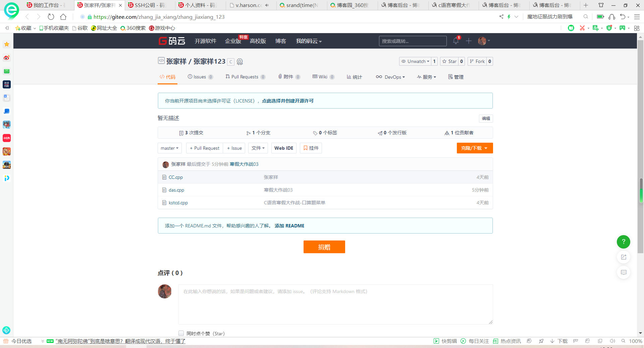This screenshot has width=644, height=348.
Task: Click the 搜索或跳转 search field
Action: (413, 41)
